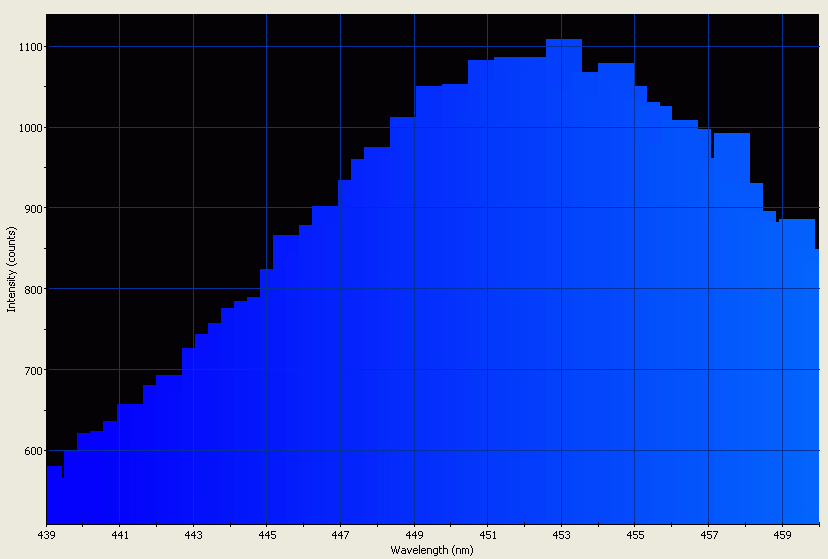Select the 453 wavelength tick label
Viewport: 828px width, 559px height.
[x=562, y=535]
